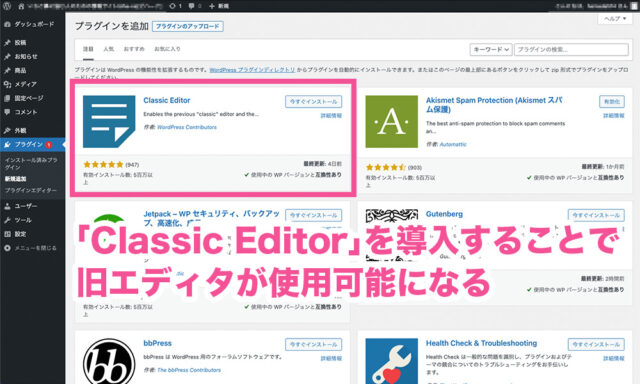Screen dimensions: 640x384
Task: Switch to the 人気 tab
Action: [109, 49]
